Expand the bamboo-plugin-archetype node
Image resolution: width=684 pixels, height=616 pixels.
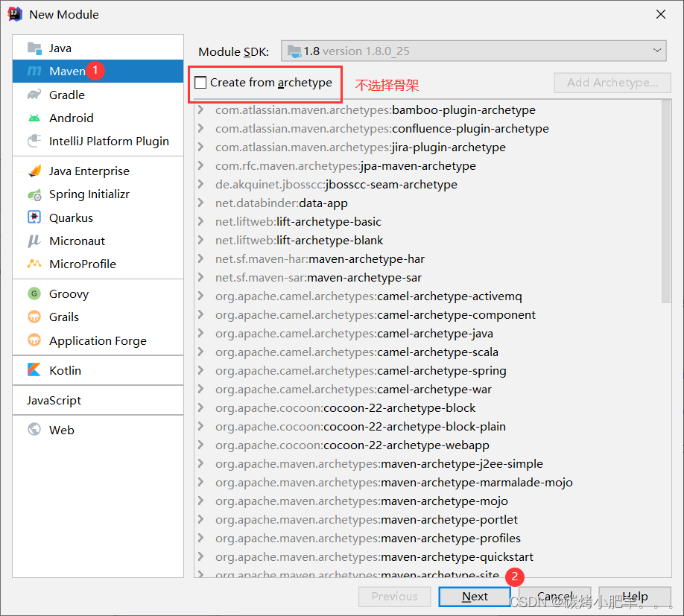tap(200, 109)
